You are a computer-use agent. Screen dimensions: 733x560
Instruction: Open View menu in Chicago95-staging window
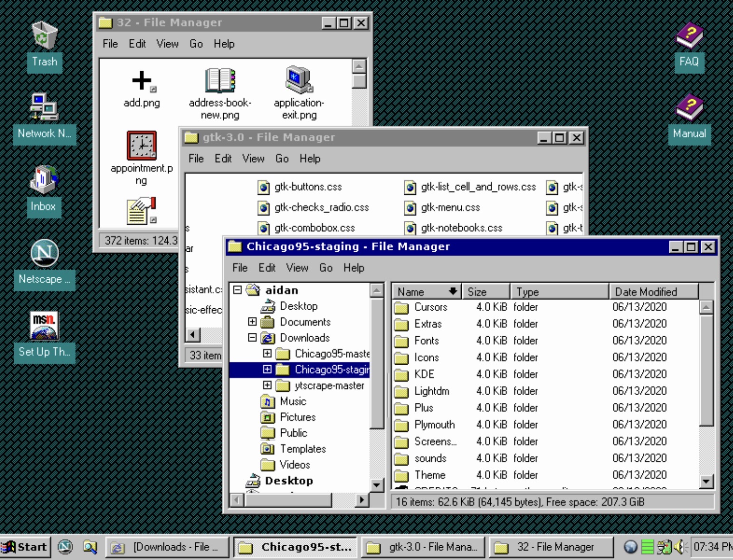click(297, 268)
